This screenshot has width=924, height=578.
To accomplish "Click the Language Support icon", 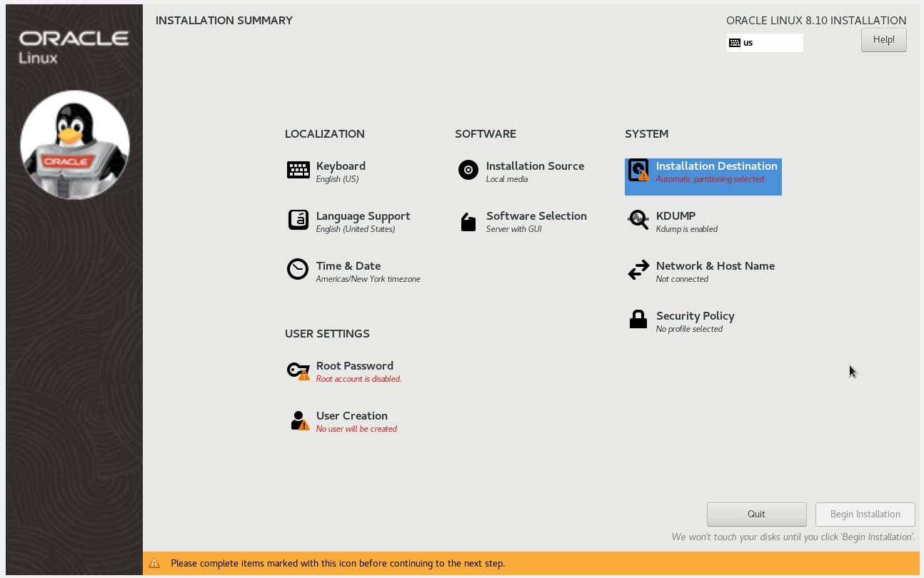I will click(x=298, y=220).
